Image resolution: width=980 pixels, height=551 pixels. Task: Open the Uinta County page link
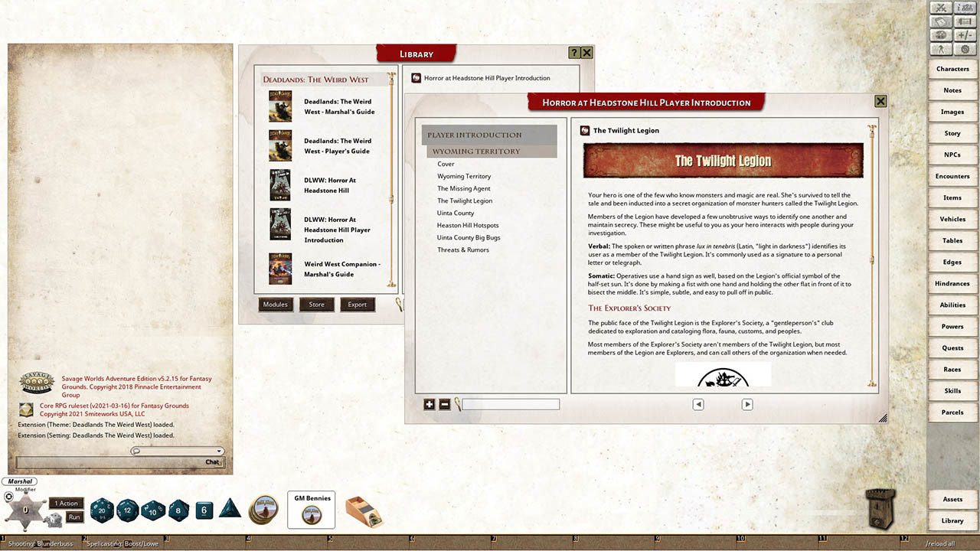coord(456,213)
